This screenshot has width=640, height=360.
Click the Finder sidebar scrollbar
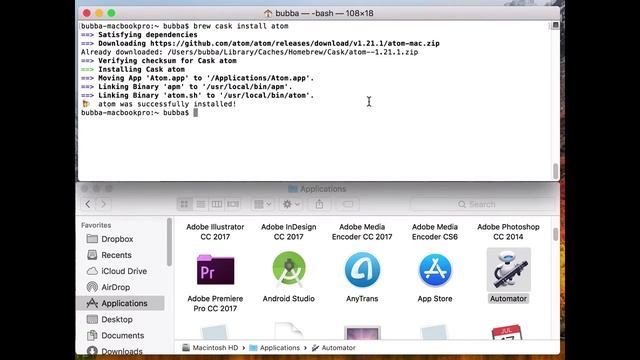click(x=169, y=242)
